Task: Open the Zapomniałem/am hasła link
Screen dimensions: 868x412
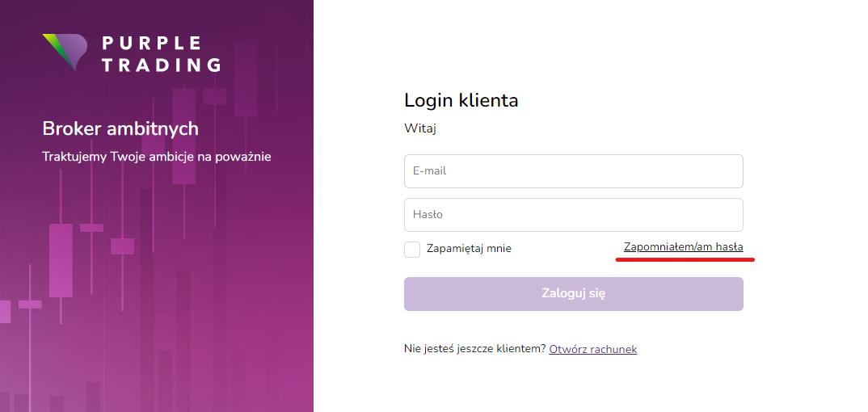Action: pos(683,246)
